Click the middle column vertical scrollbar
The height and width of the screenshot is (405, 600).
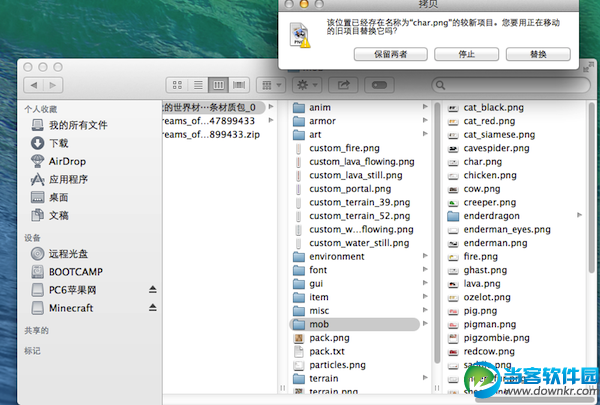(x=437, y=233)
